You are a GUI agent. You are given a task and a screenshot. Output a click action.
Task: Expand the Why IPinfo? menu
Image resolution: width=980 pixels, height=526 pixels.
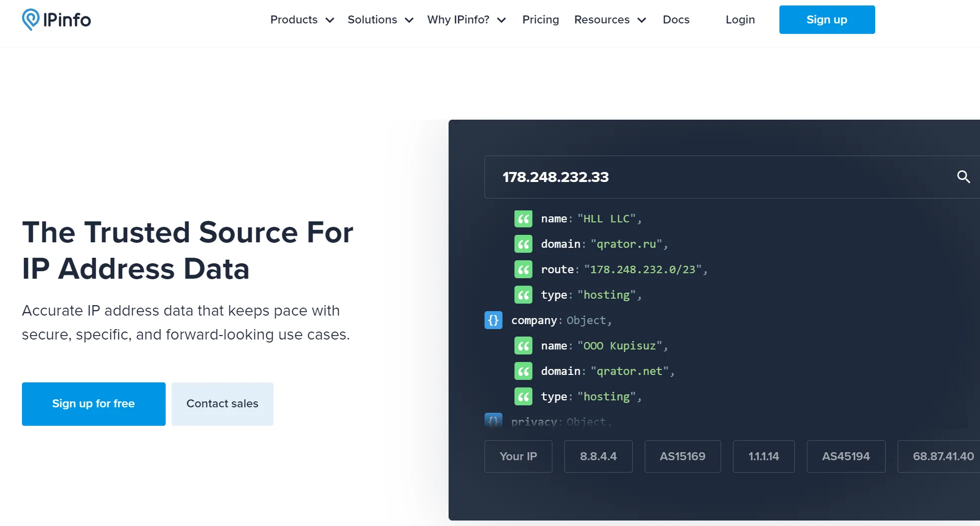466,20
